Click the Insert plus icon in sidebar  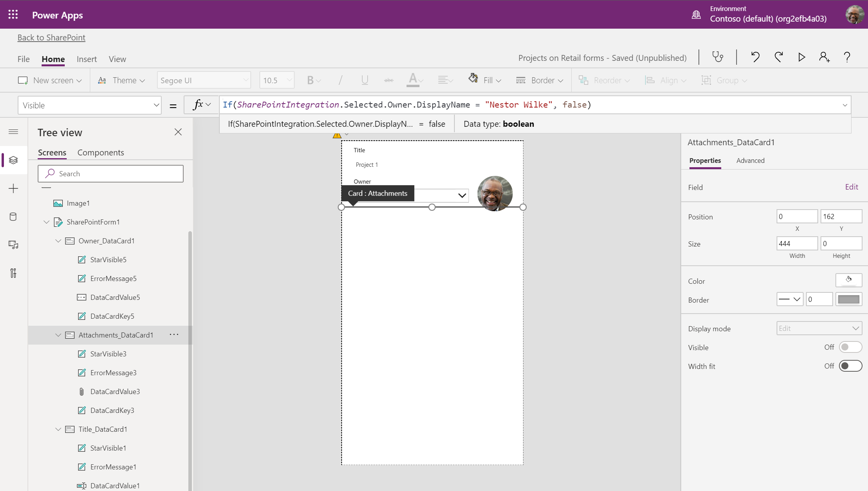13,188
